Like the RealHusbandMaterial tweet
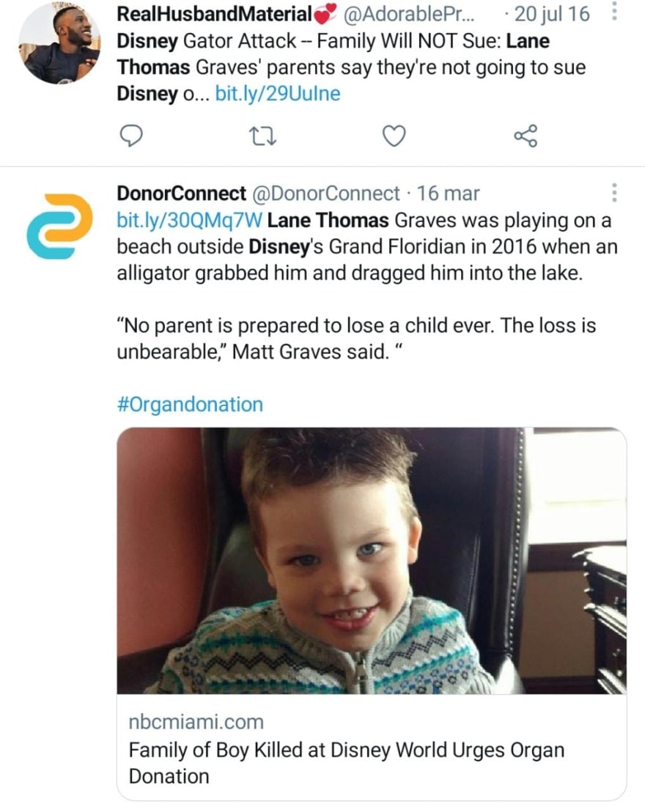Image resolution: width=645 pixels, height=812 pixels. 394,136
